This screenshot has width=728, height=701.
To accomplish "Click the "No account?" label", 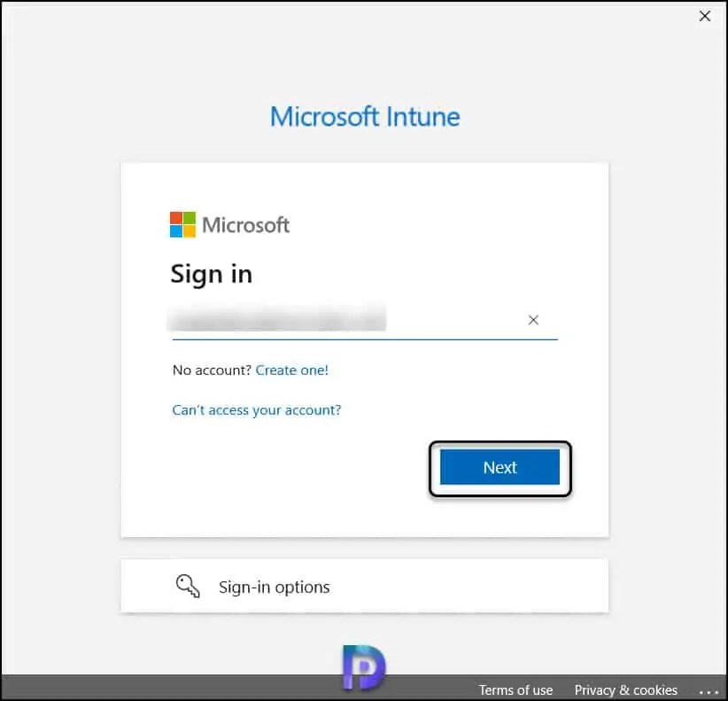I will click(x=210, y=370).
